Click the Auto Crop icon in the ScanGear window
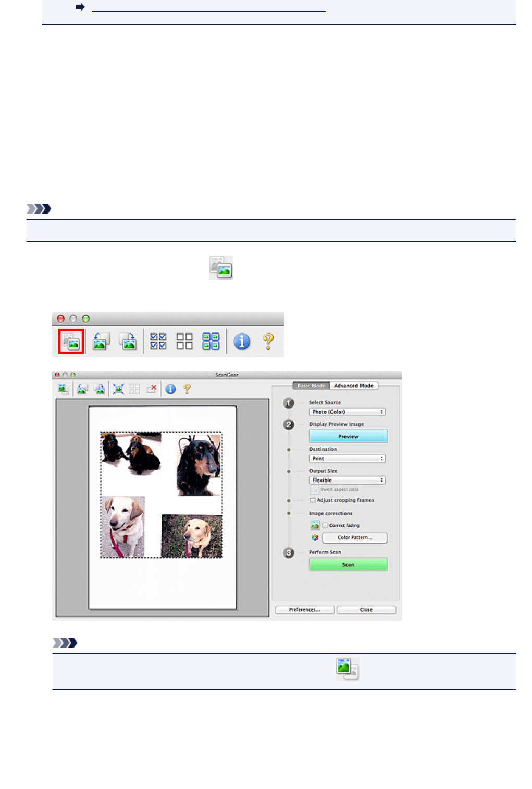532x789 pixels. click(118, 389)
